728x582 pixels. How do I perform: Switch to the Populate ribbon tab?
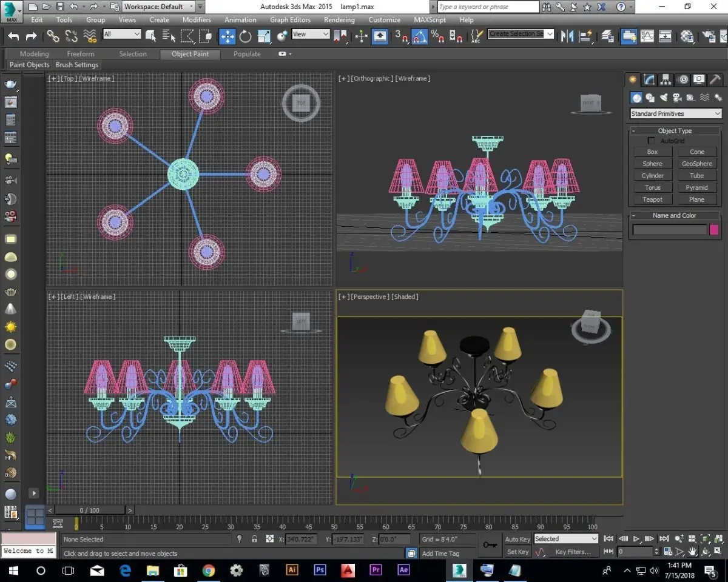247,54
